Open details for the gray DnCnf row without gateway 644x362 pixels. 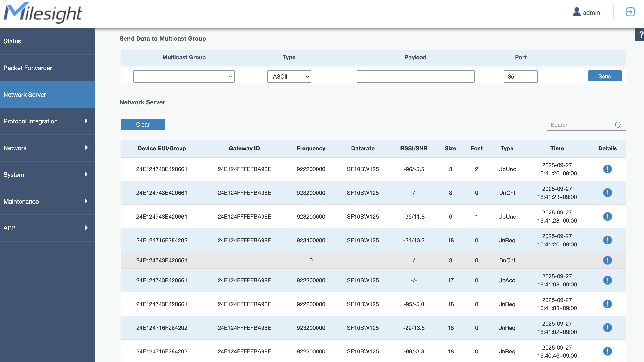pos(607,260)
